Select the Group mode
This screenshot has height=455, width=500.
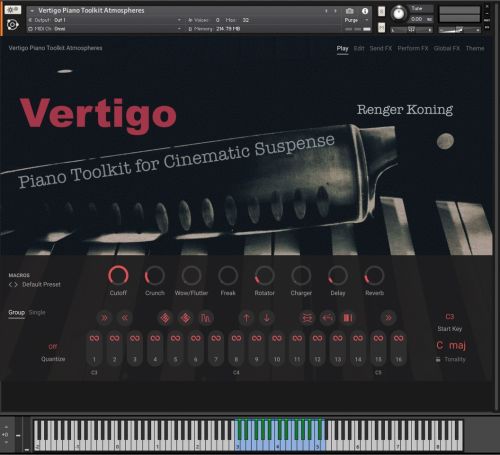[x=16, y=313]
